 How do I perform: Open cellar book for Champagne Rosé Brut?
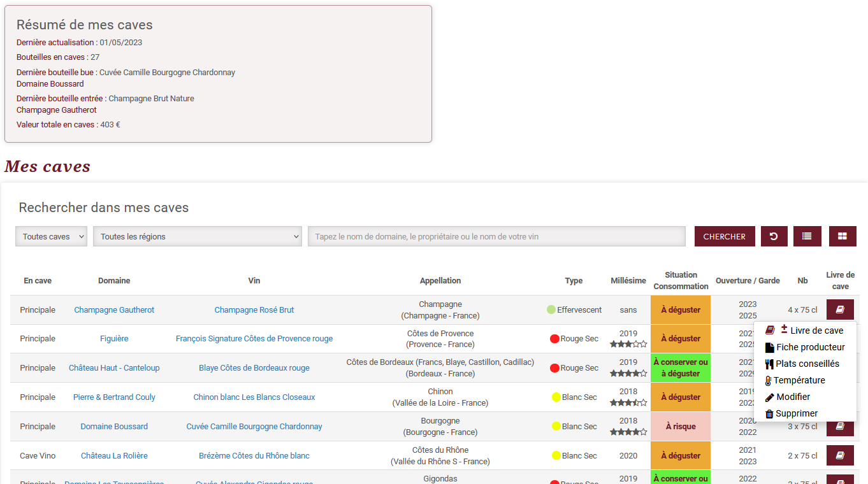840,310
